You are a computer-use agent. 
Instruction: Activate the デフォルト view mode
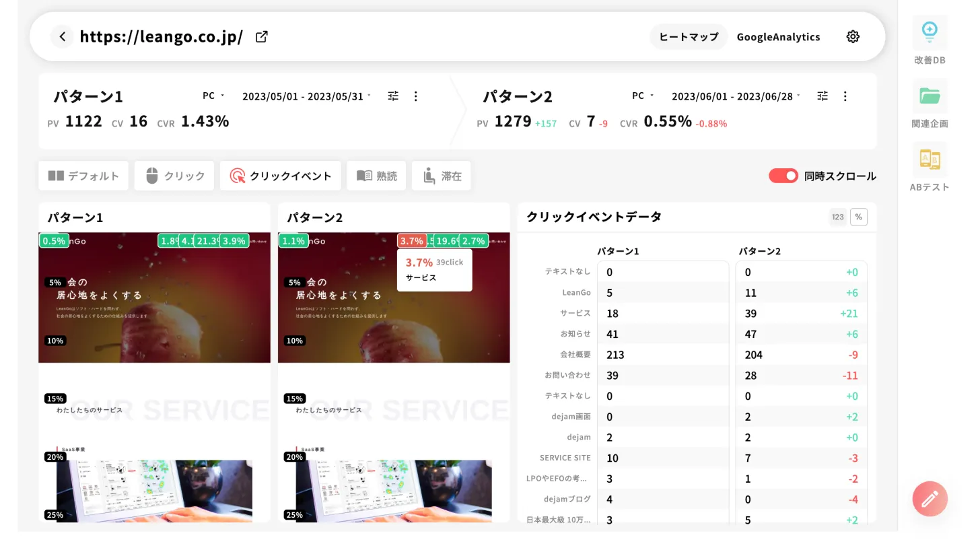(83, 176)
